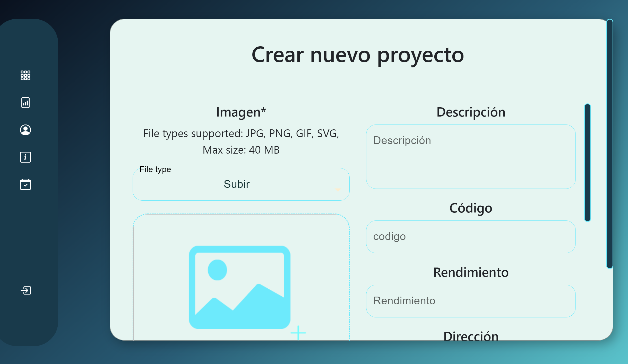
Task: Open the user profile icon in sidebar
Action: point(25,130)
